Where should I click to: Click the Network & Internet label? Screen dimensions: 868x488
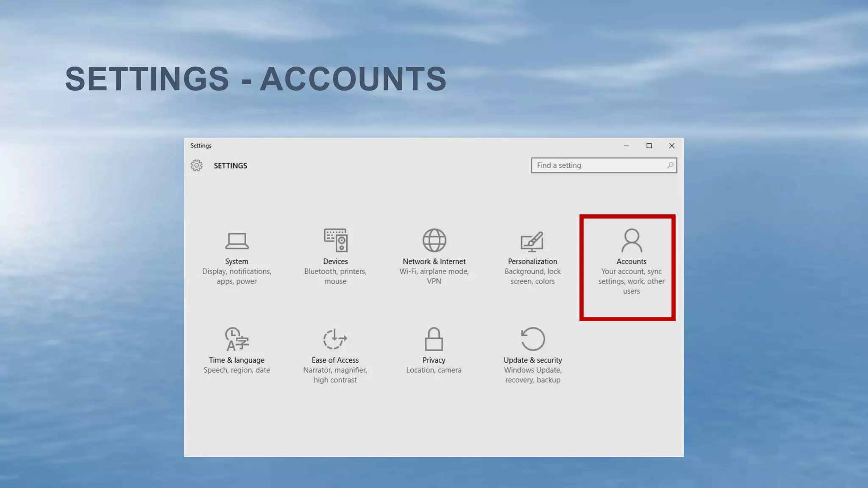(434, 261)
